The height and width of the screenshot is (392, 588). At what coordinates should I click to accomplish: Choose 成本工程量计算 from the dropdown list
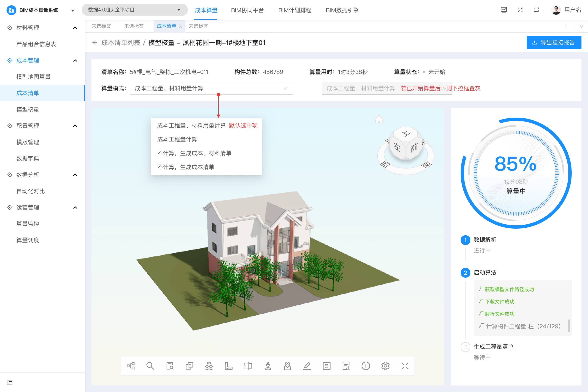(x=177, y=139)
